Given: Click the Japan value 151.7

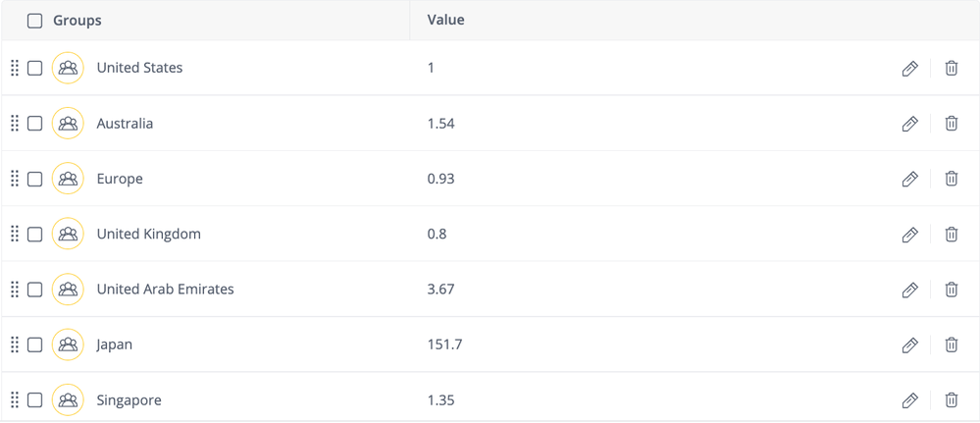Looking at the screenshot, I should (444, 344).
